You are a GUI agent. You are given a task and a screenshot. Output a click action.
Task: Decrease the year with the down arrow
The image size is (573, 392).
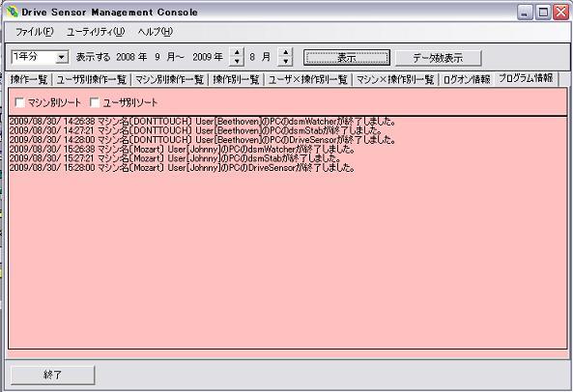pos(237,62)
